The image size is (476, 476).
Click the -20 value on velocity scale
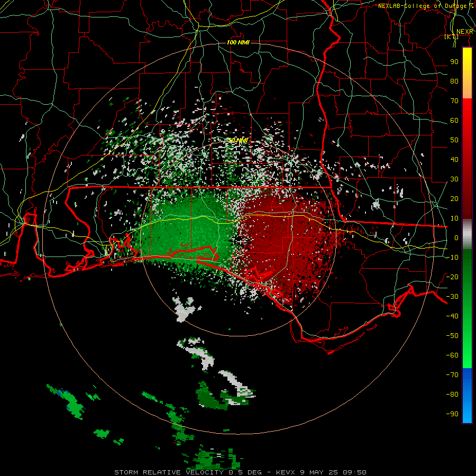pyautogui.click(x=452, y=277)
